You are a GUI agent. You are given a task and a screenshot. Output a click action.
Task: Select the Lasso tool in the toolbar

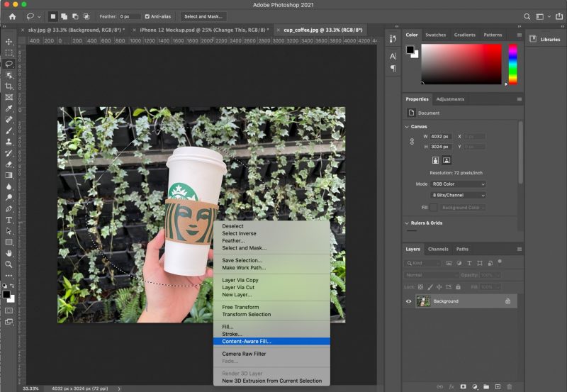point(9,64)
